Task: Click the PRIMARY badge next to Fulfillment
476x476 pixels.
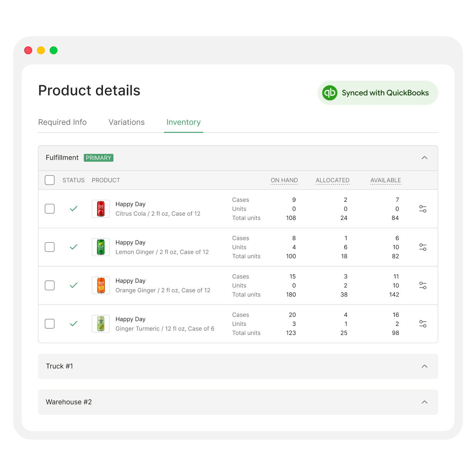Action: click(98, 158)
